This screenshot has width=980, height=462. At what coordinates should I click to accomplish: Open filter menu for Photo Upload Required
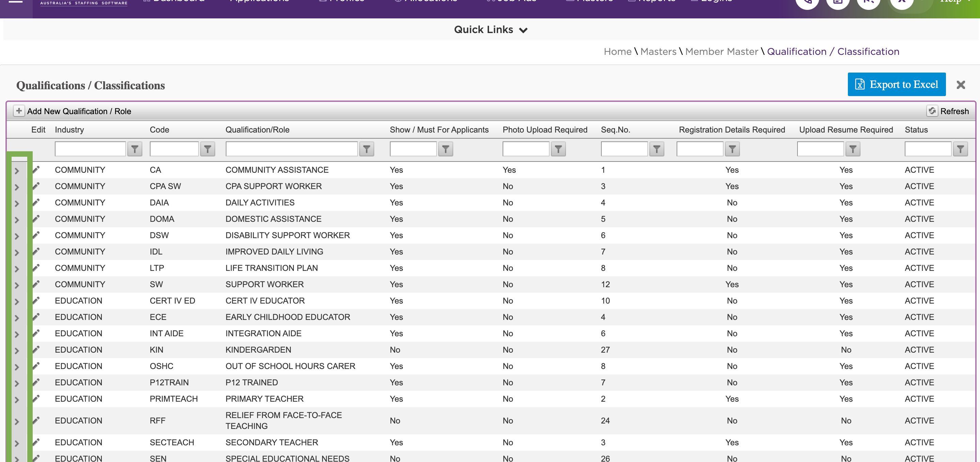pyautogui.click(x=558, y=149)
